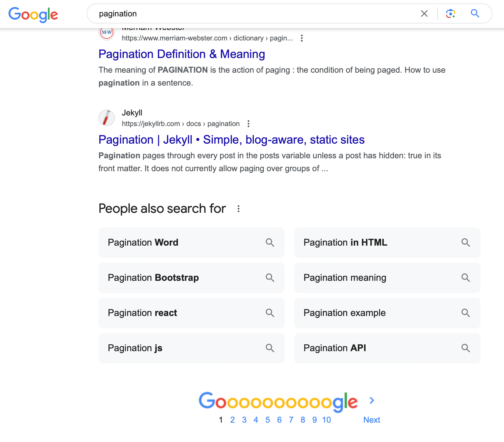Jump to results page 5
Viewport: 504px width, 442px height.
point(268,420)
